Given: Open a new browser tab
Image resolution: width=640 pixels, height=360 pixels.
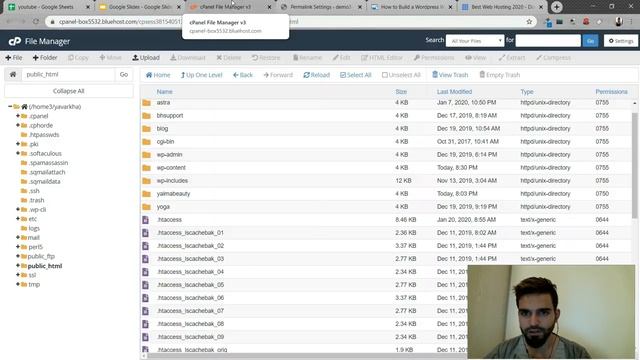Looking at the screenshot, I should click(x=556, y=7).
